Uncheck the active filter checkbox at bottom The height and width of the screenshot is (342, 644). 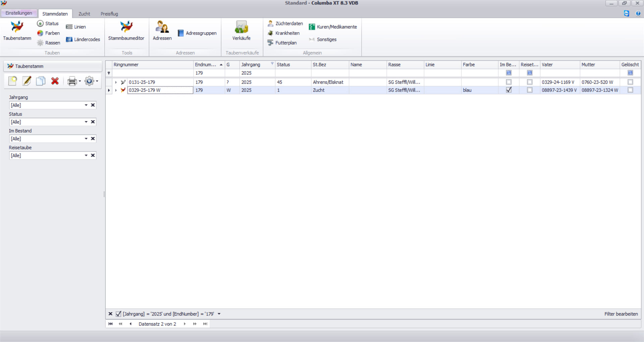(x=118, y=314)
